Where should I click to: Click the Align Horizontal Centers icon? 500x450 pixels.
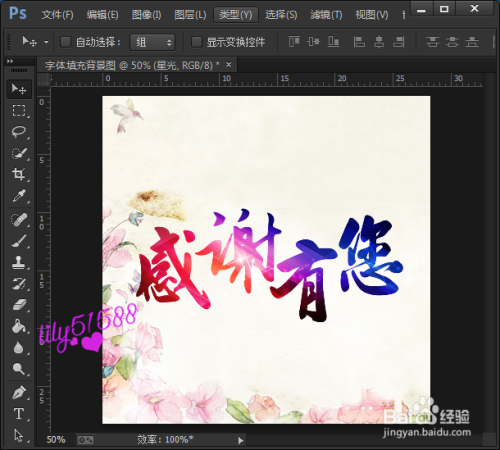[379, 42]
